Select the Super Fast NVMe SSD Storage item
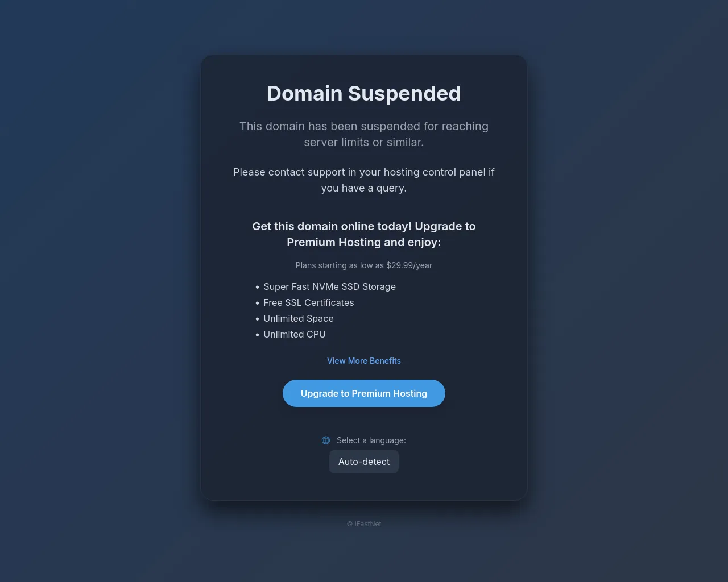The height and width of the screenshot is (582, 728). (329, 286)
